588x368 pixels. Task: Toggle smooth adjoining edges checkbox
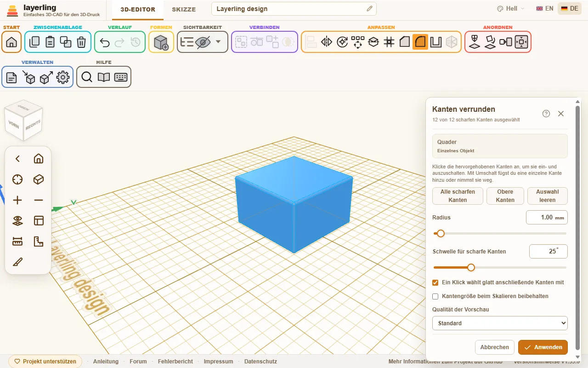coord(435,282)
